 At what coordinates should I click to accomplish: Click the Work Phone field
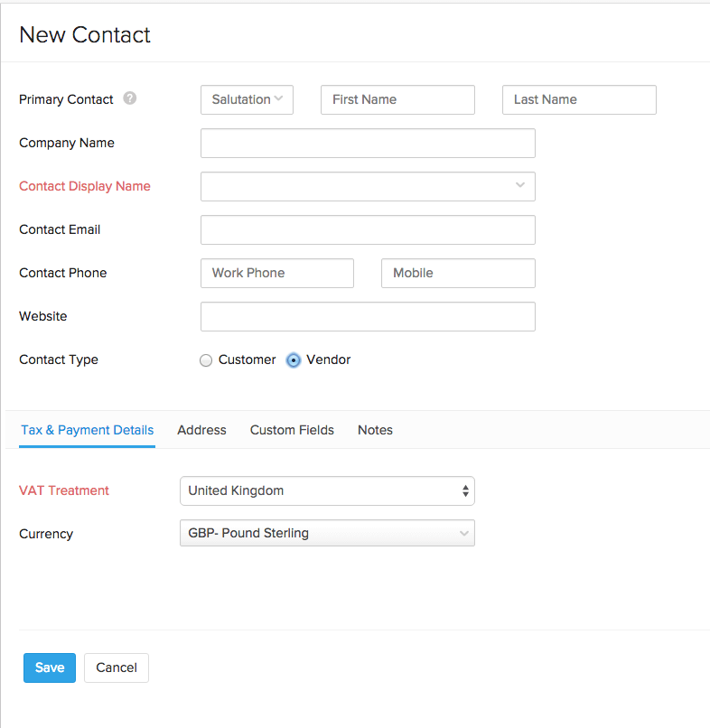[277, 273]
